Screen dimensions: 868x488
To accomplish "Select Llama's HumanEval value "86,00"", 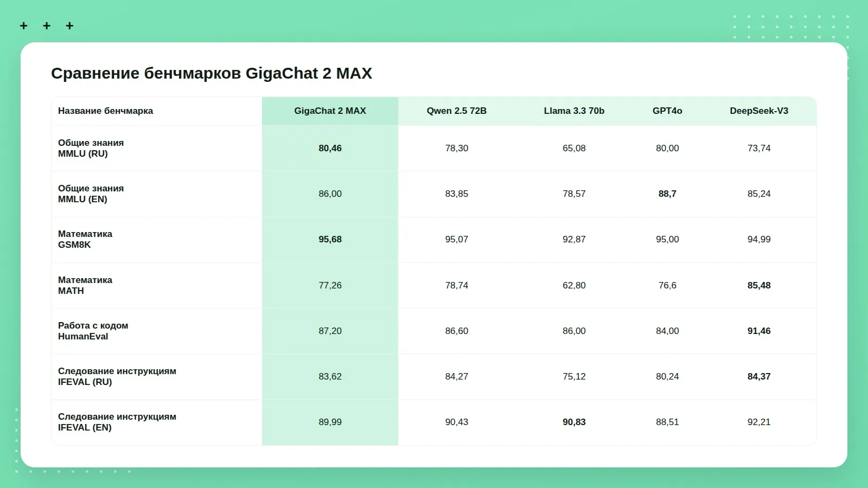I will 574,331.
